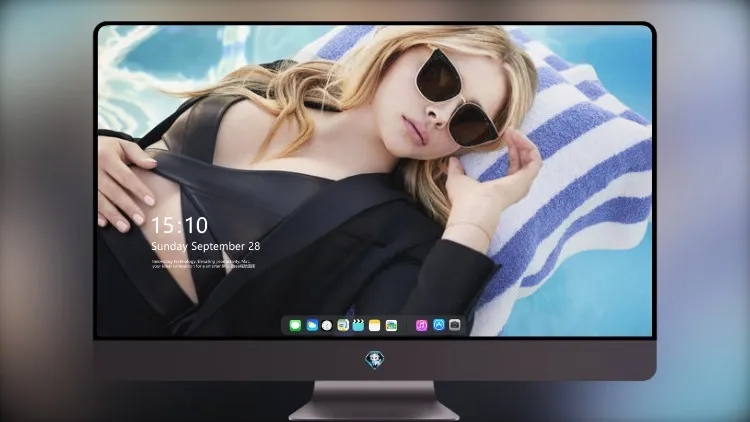This screenshot has width=750, height=422.
Task: Open the clapperboard video app in dock
Action: point(358,326)
